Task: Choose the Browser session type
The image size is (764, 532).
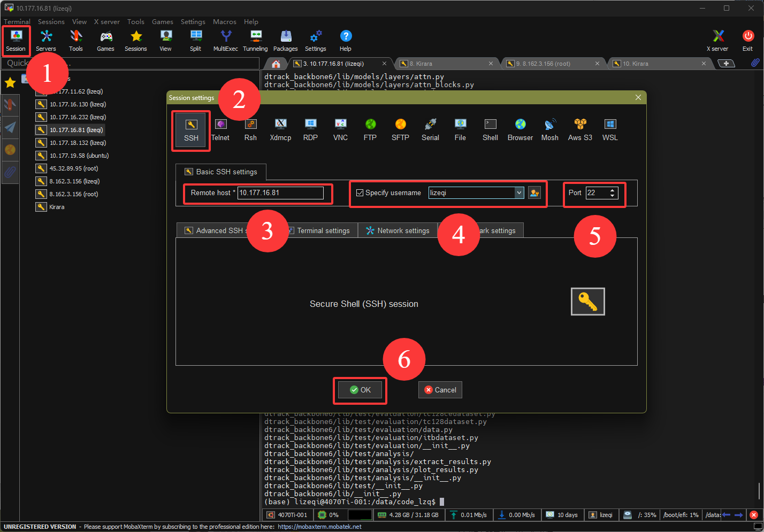Action: (x=520, y=130)
